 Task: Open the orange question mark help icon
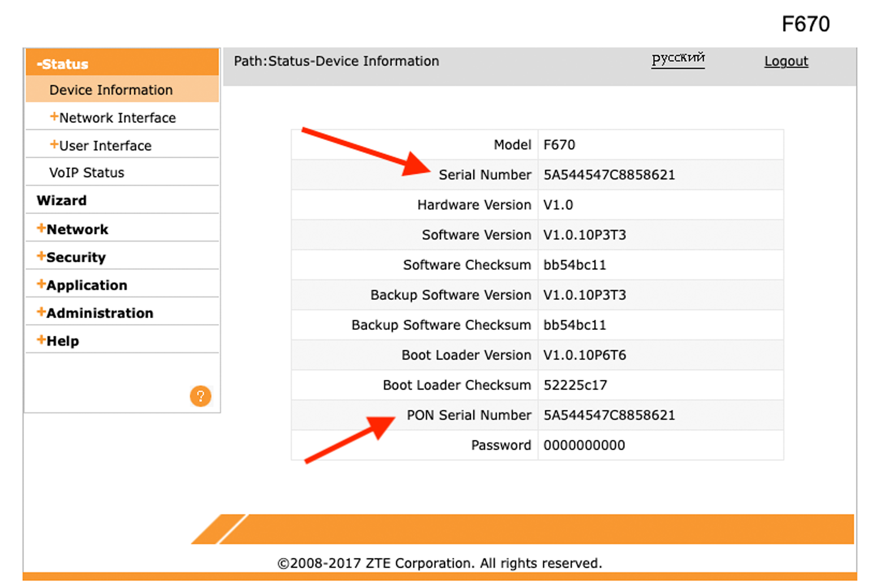pos(201,396)
